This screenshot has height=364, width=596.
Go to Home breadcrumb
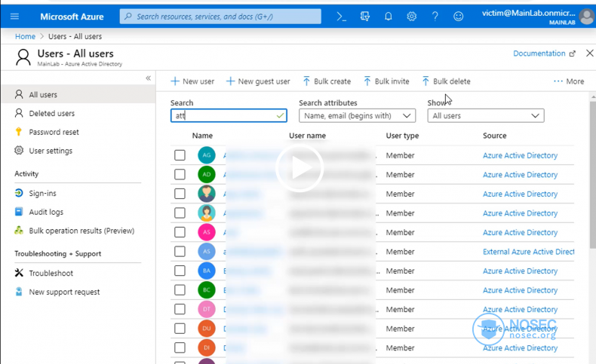click(25, 36)
